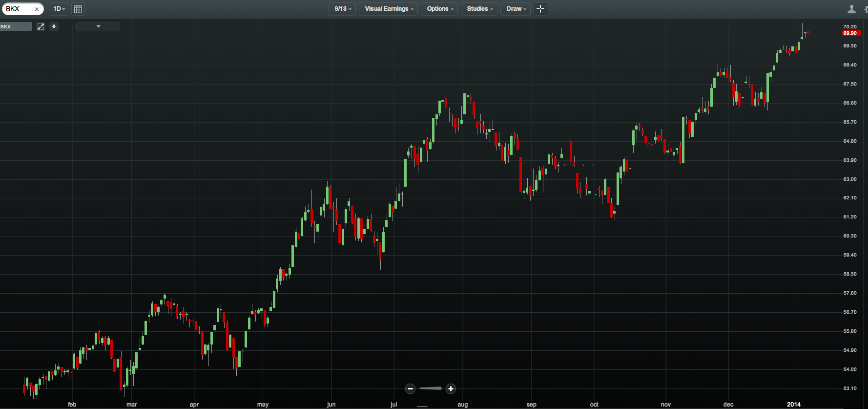Click the 53.10 price axis label
Image resolution: width=868 pixels, height=409 pixels.
click(850, 388)
